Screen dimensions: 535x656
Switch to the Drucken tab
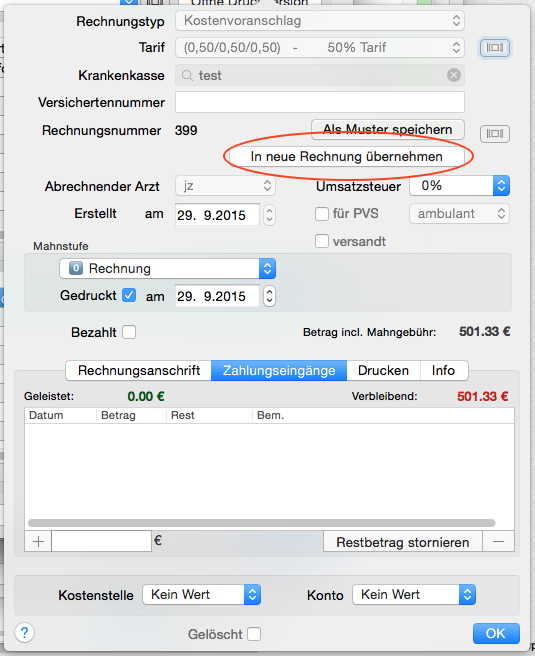click(383, 371)
